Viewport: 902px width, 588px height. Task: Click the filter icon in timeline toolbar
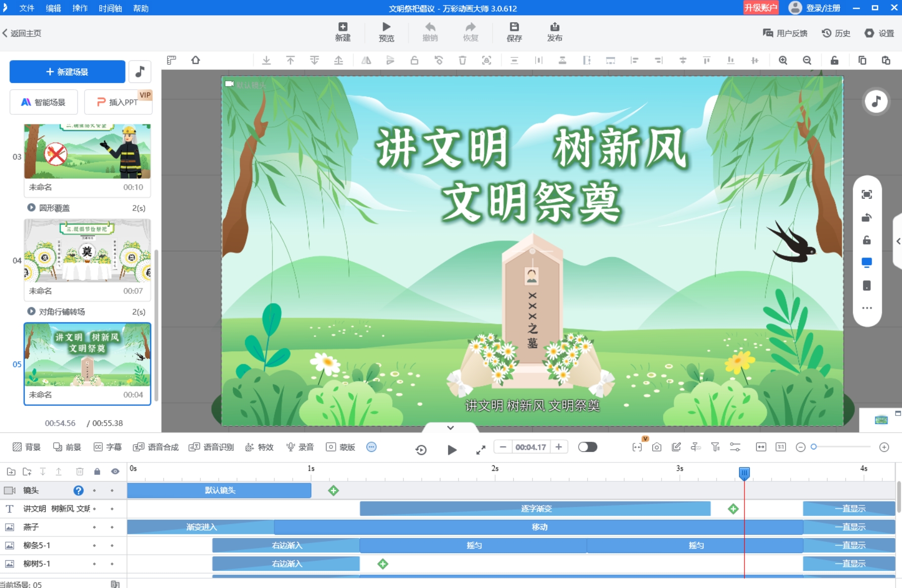point(715,447)
